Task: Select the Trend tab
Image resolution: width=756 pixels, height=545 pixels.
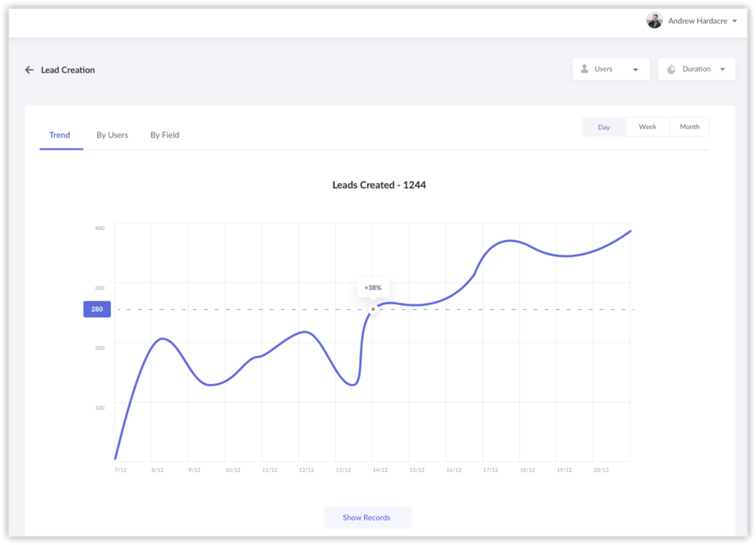Action: pos(60,135)
